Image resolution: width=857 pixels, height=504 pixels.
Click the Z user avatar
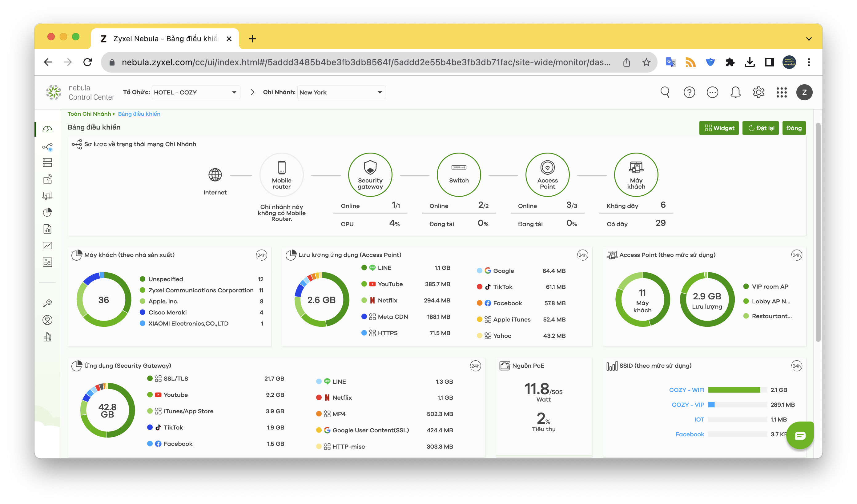coord(804,92)
